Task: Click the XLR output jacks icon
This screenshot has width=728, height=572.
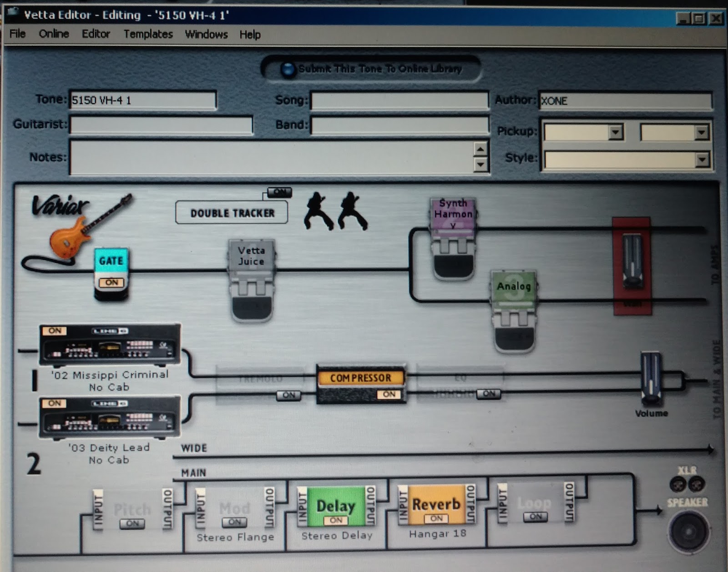Action: point(687,484)
